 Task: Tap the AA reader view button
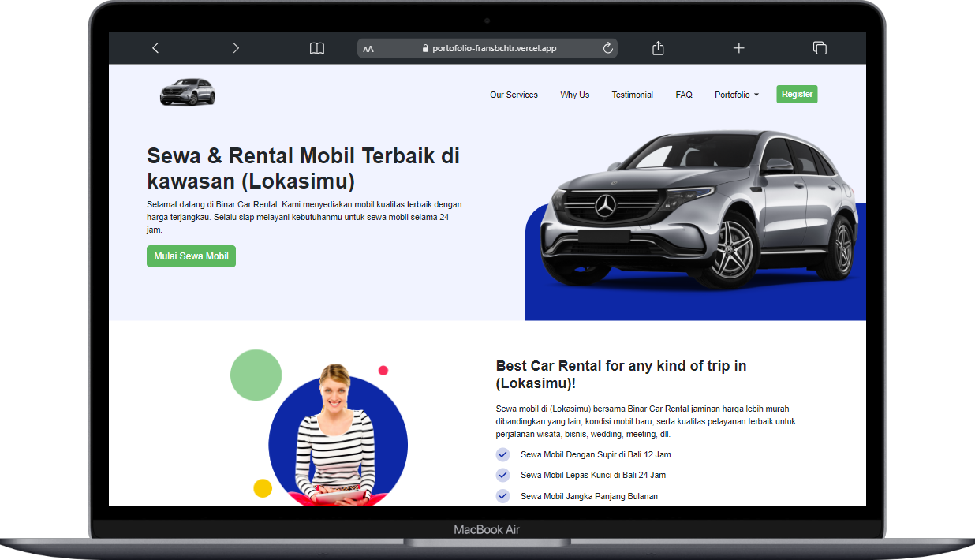pos(368,49)
